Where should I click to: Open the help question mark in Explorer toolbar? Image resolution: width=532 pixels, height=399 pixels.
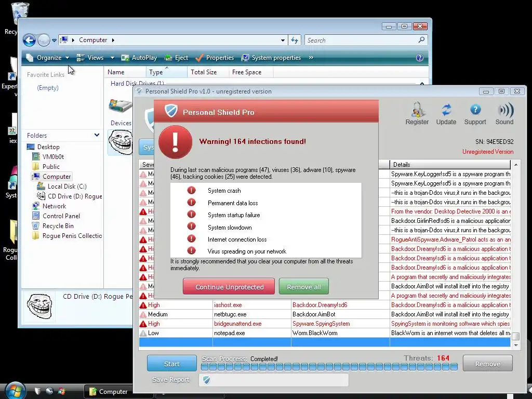point(420,58)
